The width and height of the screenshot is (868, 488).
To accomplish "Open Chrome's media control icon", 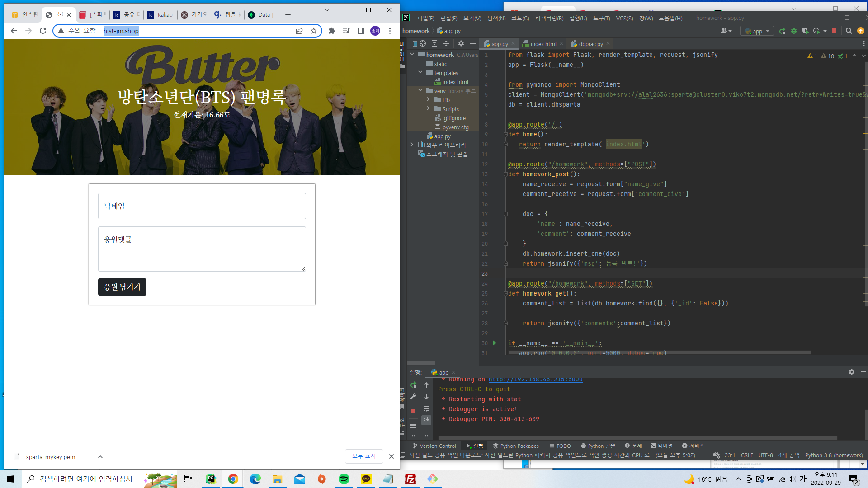I will coord(346,31).
